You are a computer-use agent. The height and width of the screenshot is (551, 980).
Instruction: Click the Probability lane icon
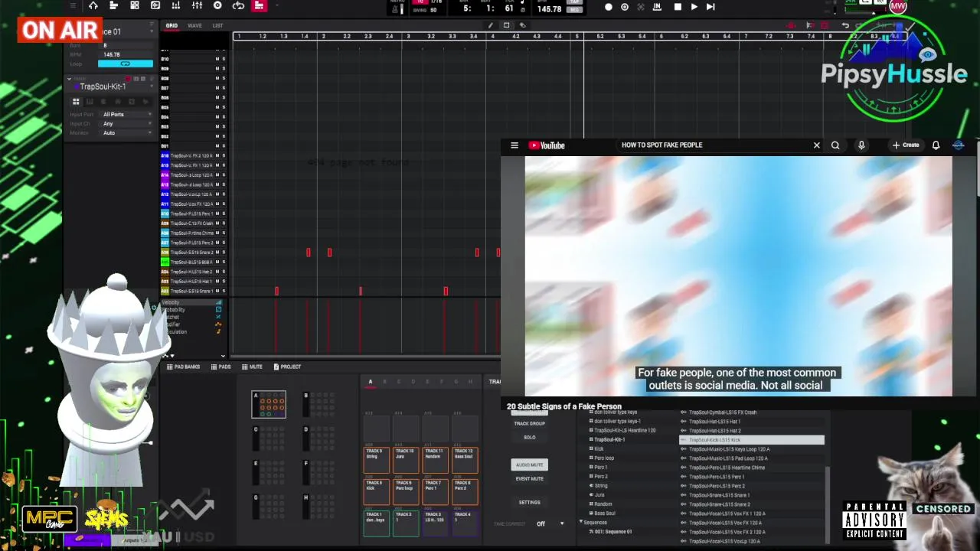coord(218,310)
